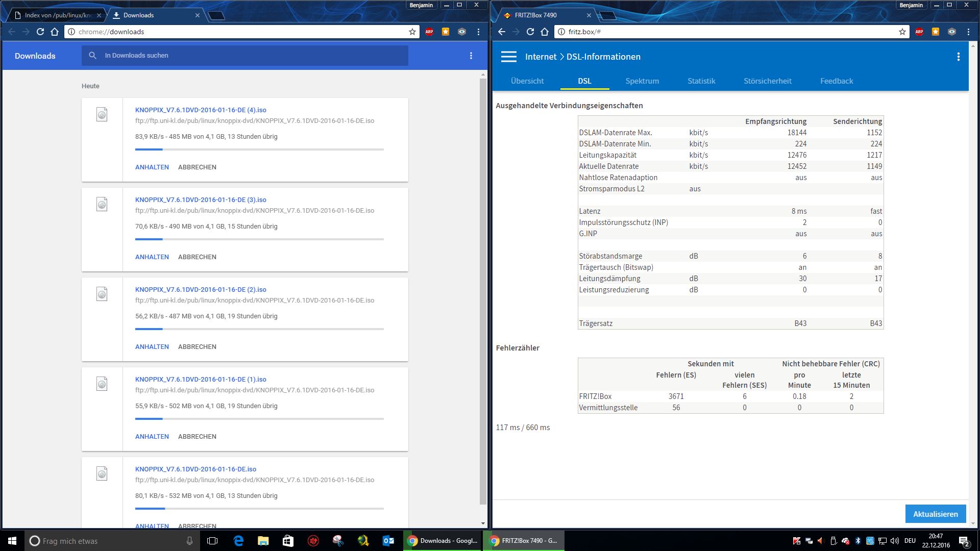Bookmark fritz.box page with star icon
Screen dimensions: 980x551
point(902,32)
